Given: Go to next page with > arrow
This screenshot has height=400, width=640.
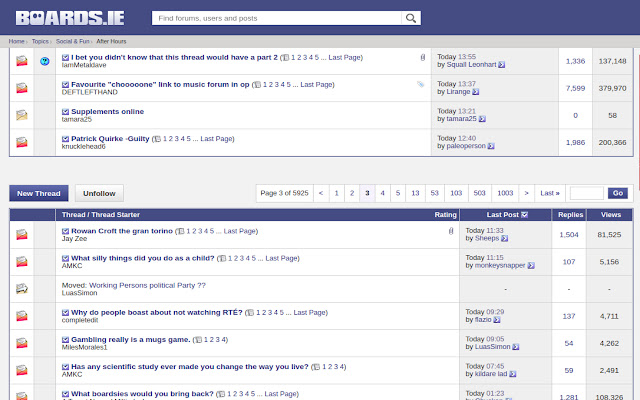Looking at the screenshot, I should pyautogui.click(x=527, y=193).
